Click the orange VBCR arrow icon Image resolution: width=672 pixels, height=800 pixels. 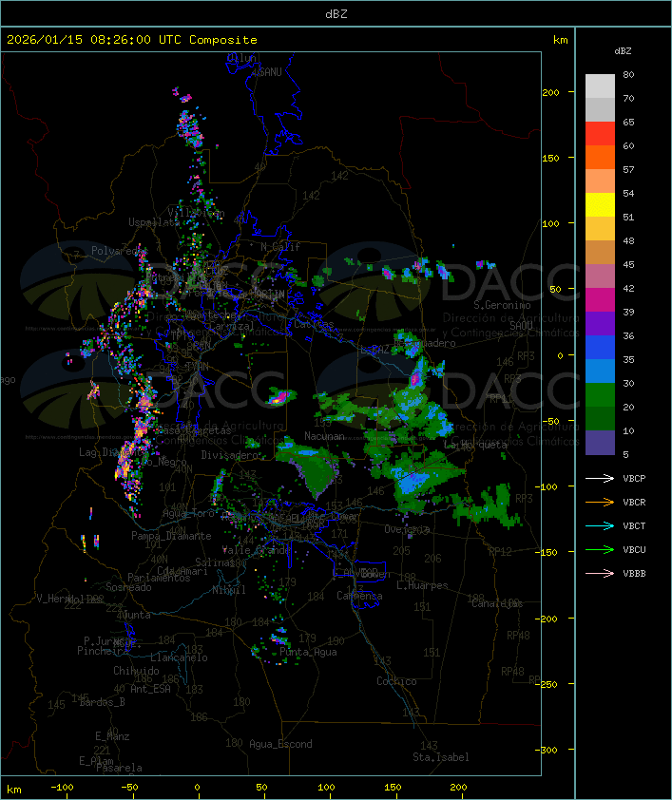pos(600,502)
